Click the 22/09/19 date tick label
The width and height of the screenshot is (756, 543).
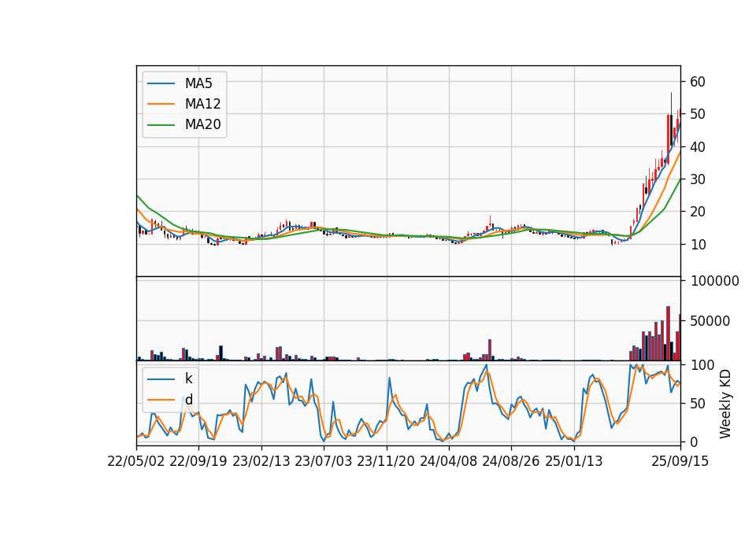point(198,461)
